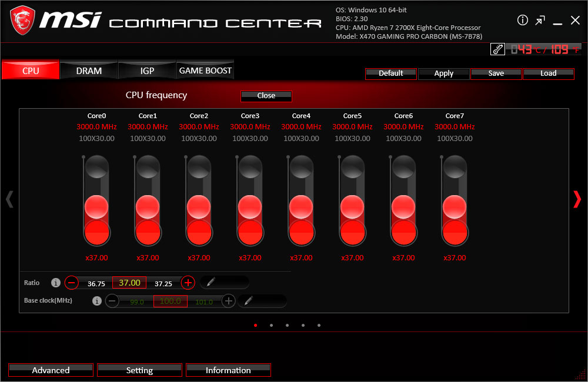This screenshot has height=382, width=588.
Task: Select the IGP tab
Action: [x=147, y=71]
